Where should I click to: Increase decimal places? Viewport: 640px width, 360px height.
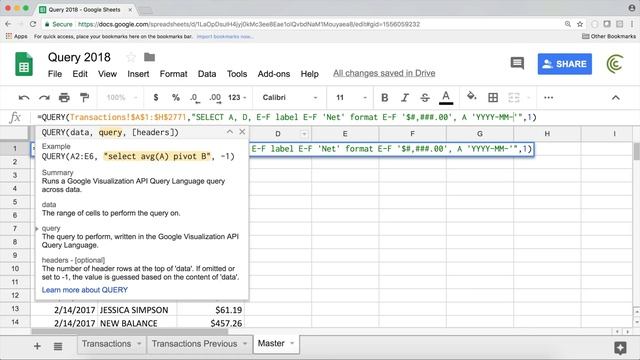pos(215,98)
